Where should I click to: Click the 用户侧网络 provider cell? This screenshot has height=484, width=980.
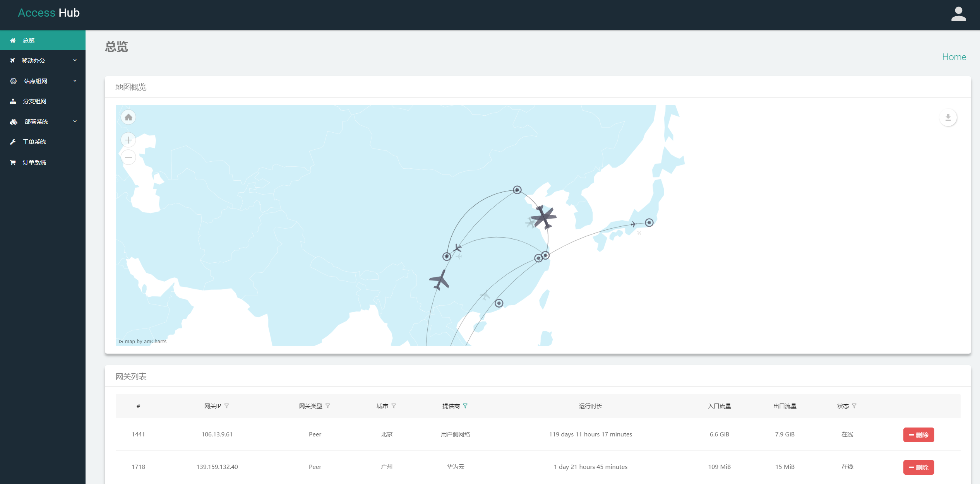click(456, 434)
